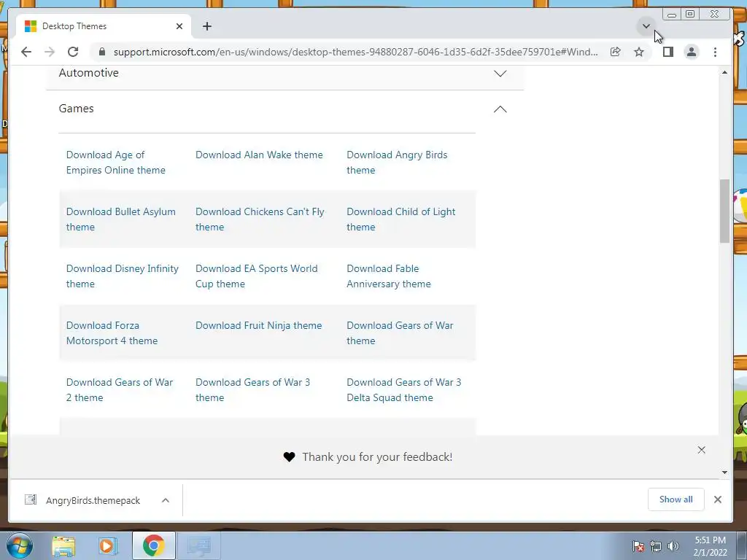
Task: Open Download Gears of War theme
Action: 400,332
